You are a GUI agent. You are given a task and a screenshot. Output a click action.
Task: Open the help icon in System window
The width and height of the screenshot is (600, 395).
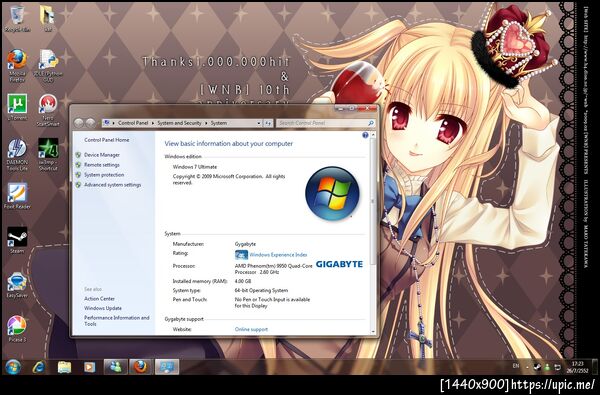click(x=365, y=135)
